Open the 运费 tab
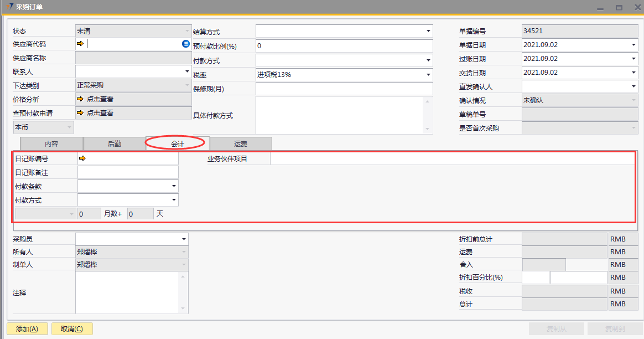This screenshot has width=644, height=339. point(241,143)
